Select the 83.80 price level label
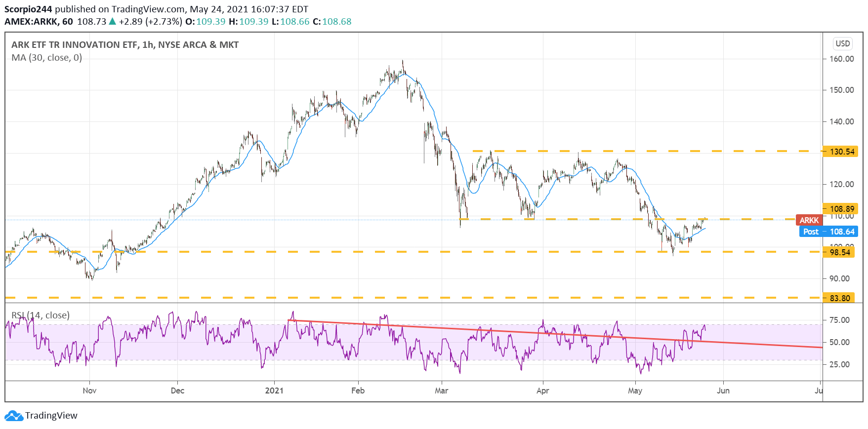The height and width of the screenshot is (429, 868). pos(838,298)
